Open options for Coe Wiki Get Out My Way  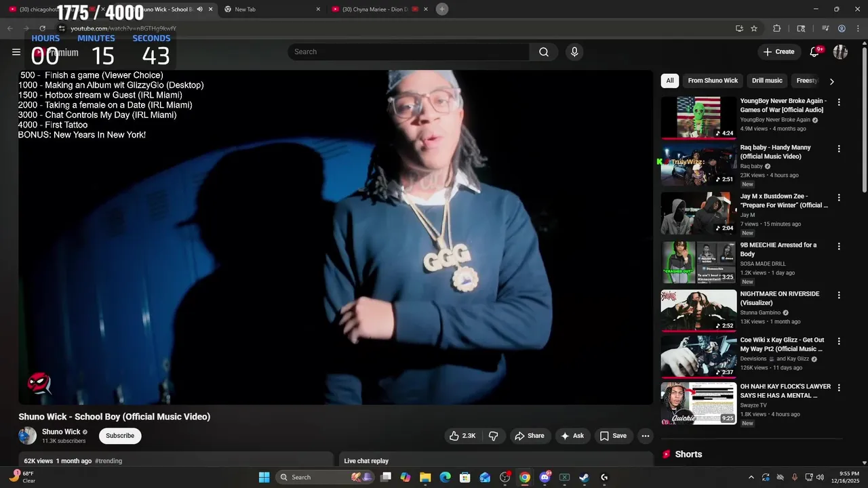click(839, 341)
